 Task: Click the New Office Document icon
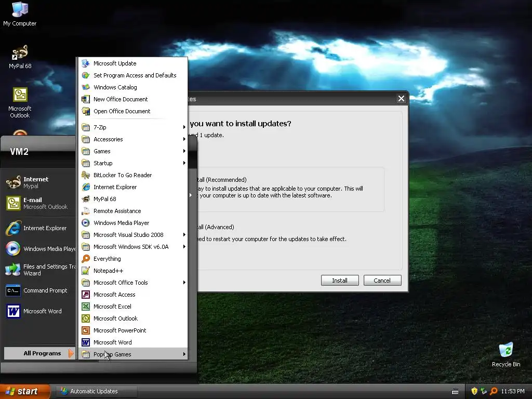(86, 99)
